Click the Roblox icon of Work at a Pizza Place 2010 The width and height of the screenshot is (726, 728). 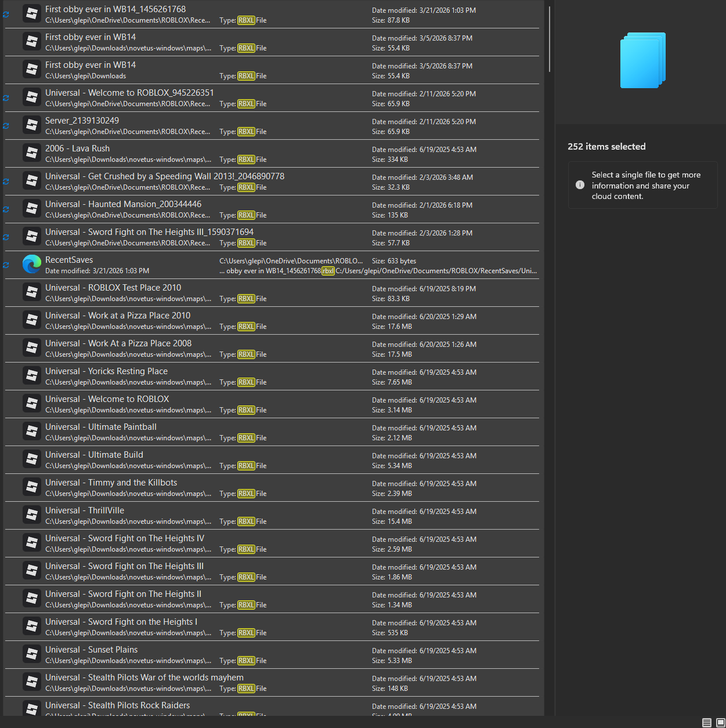32,320
